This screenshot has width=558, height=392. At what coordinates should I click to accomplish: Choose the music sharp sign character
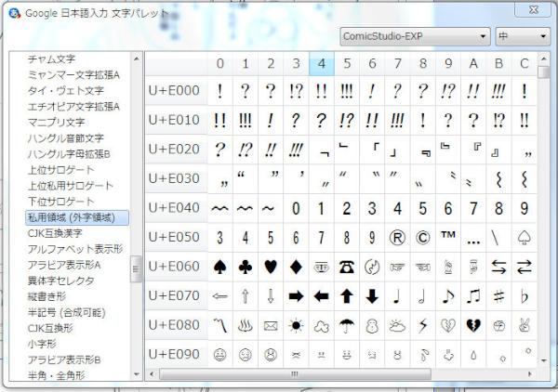pyautogui.click(x=498, y=296)
